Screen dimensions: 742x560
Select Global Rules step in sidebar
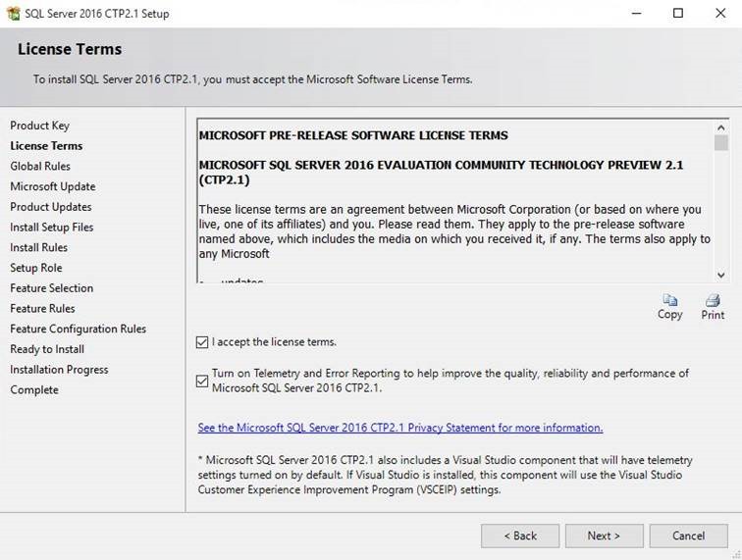[40, 167]
